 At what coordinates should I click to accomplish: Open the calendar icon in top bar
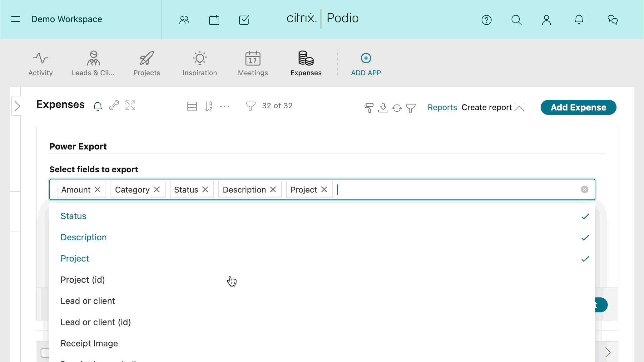[214, 20]
